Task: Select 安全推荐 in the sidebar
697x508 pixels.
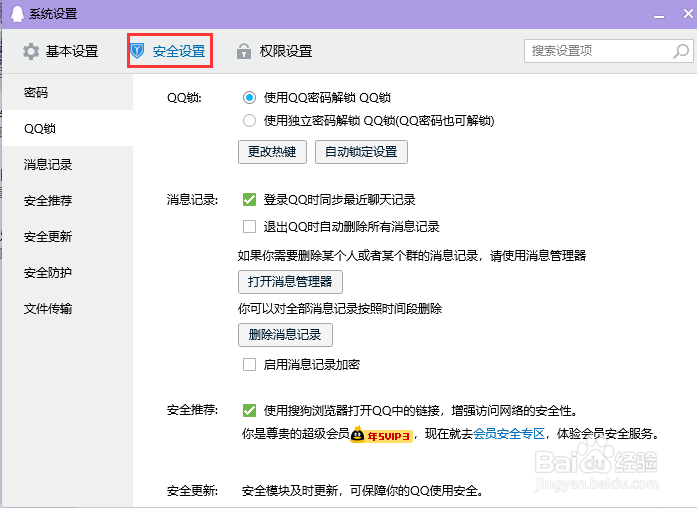Action: pyautogui.click(x=68, y=200)
